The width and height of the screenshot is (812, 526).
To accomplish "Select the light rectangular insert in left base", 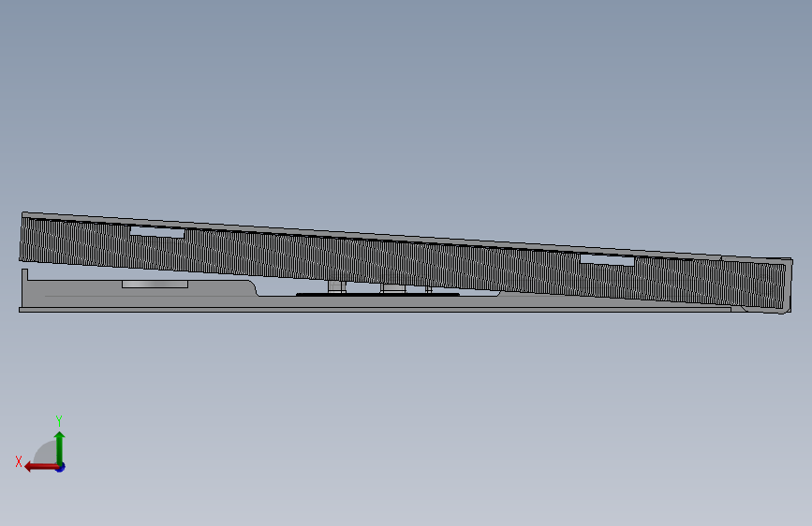I will [x=155, y=285].
